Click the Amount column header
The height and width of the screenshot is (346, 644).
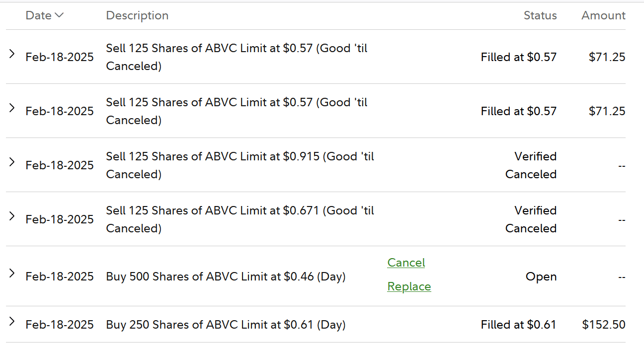pyautogui.click(x=603, y=15)
